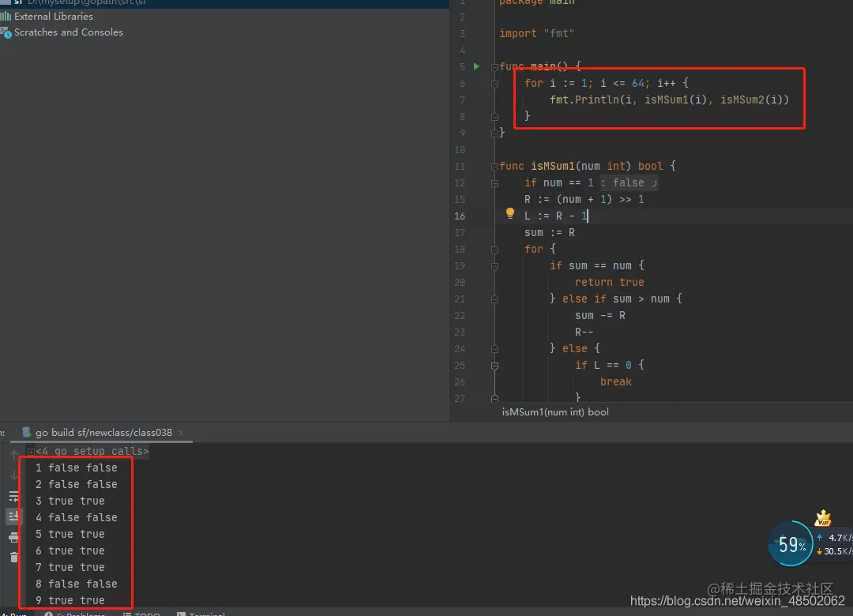Click the import "fmt" line in the editor
The height and width of the screenshot is (616, 853).
pyautogui.click(x=537, y=33)
